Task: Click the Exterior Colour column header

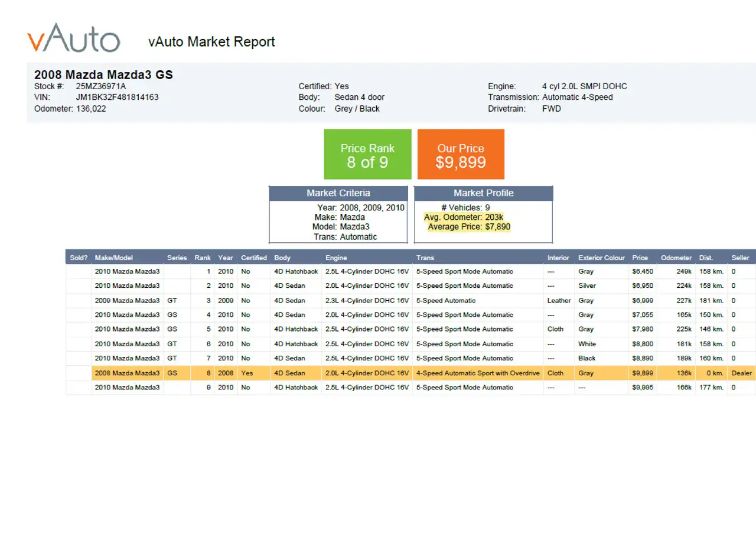Action: pyautogui.click(x=601, y=258)
